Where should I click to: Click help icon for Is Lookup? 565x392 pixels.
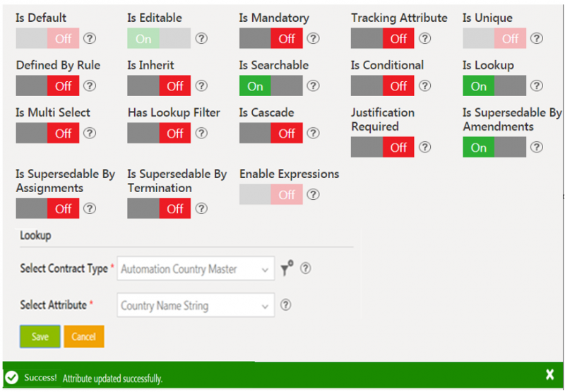click(537, 86)
